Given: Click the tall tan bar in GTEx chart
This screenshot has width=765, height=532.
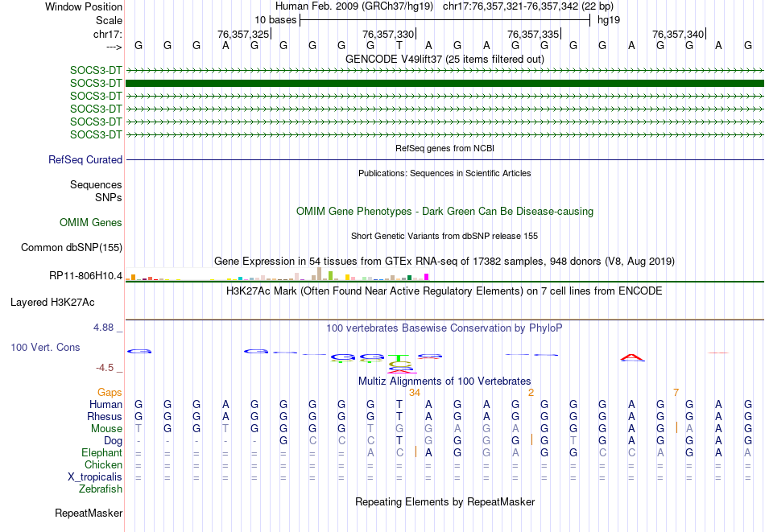Looking at the screenshot, I should 320,274.
